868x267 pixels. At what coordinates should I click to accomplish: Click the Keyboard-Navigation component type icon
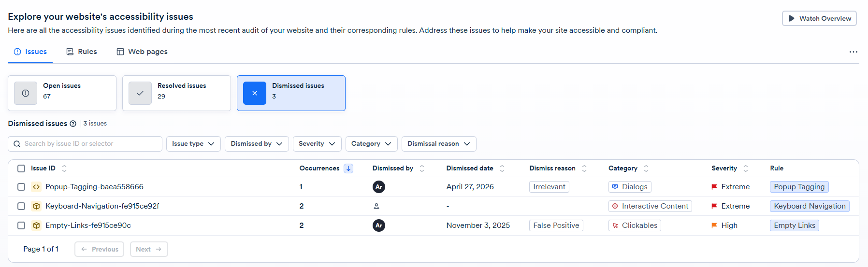36,206
